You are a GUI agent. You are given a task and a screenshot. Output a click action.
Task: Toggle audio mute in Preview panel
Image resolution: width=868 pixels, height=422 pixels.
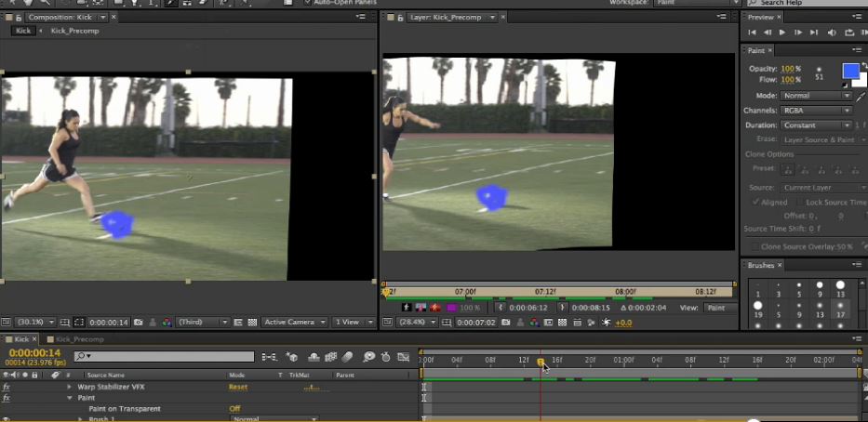832,33
